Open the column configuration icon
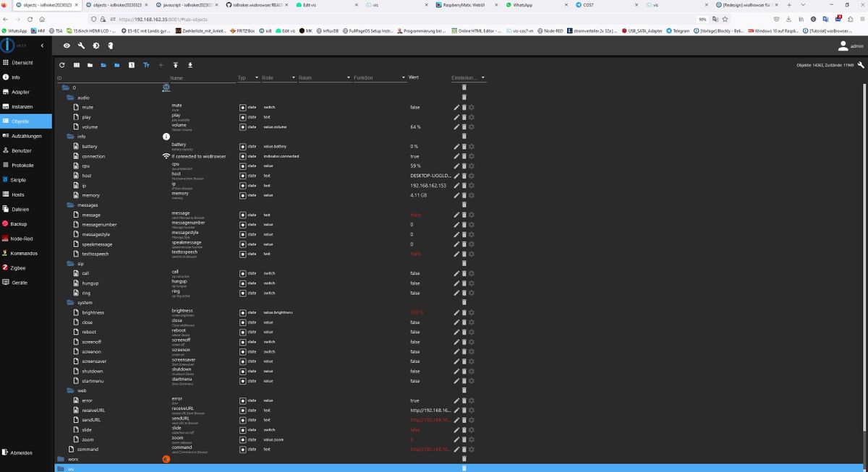This screenshot has height=472, width=868. [x=76, y=65]
